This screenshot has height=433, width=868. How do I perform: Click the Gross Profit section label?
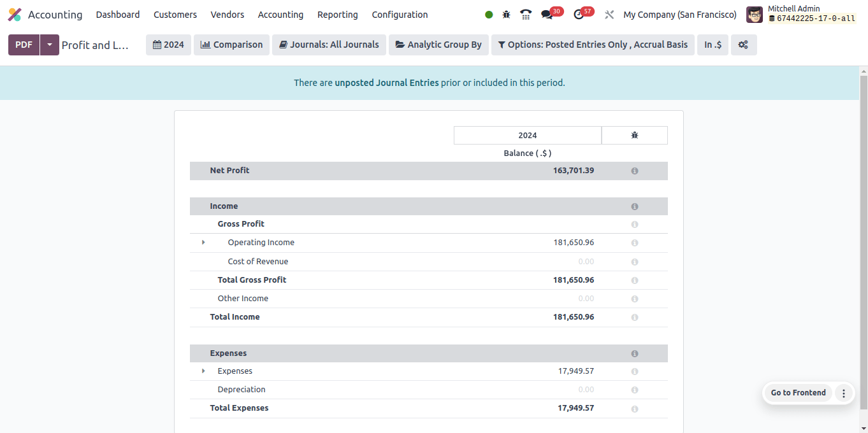pos(241,224)
